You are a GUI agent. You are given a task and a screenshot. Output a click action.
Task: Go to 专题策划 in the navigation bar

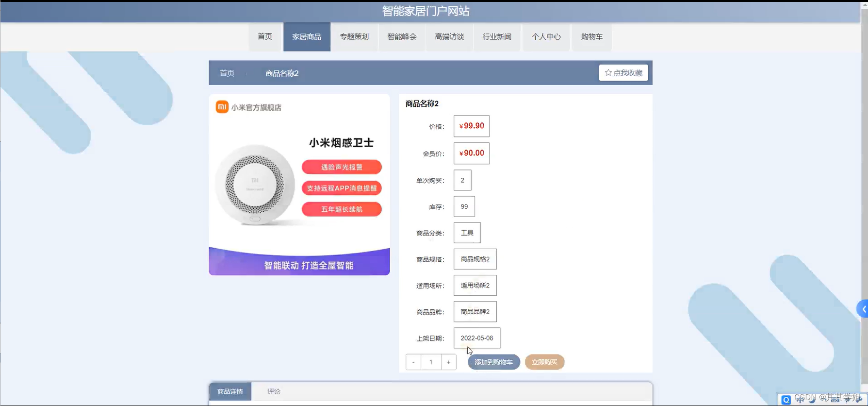tap(354, 37)
